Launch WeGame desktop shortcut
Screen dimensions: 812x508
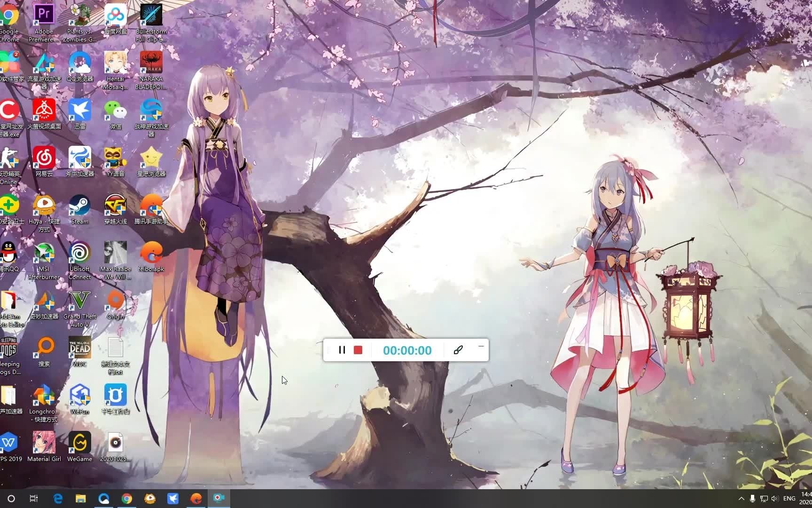coord(80,446)
